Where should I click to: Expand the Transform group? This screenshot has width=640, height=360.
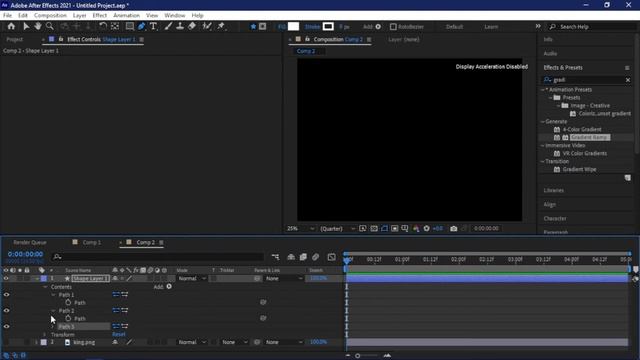(x=45, y=335)
